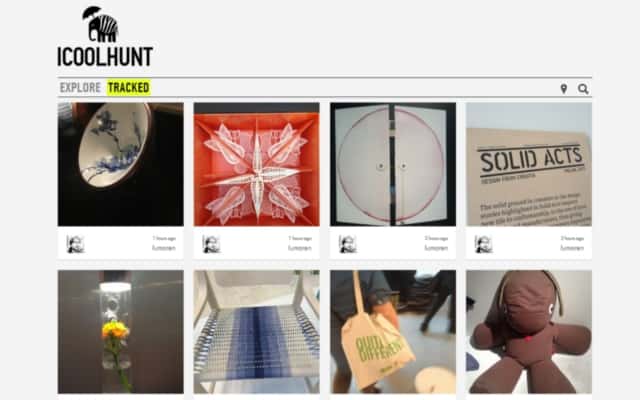
Task: Open the SOLID ACTS poster photo
Action: coord(529,164)
